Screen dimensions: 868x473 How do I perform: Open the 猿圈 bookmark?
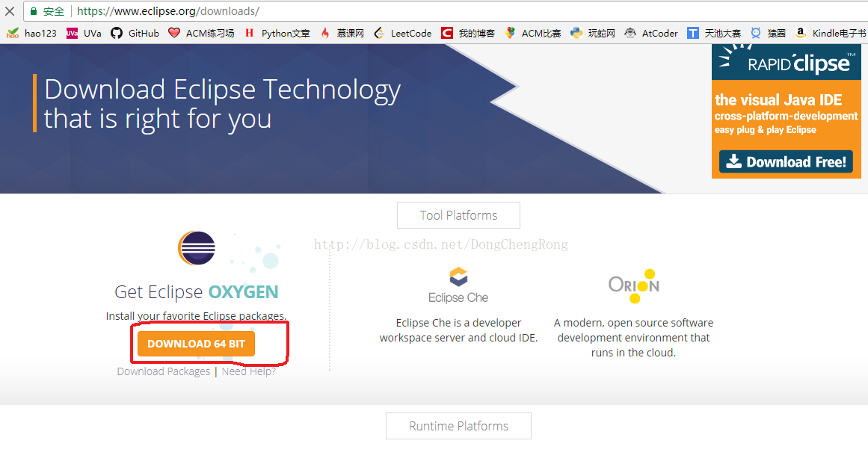tap(769, 33)
